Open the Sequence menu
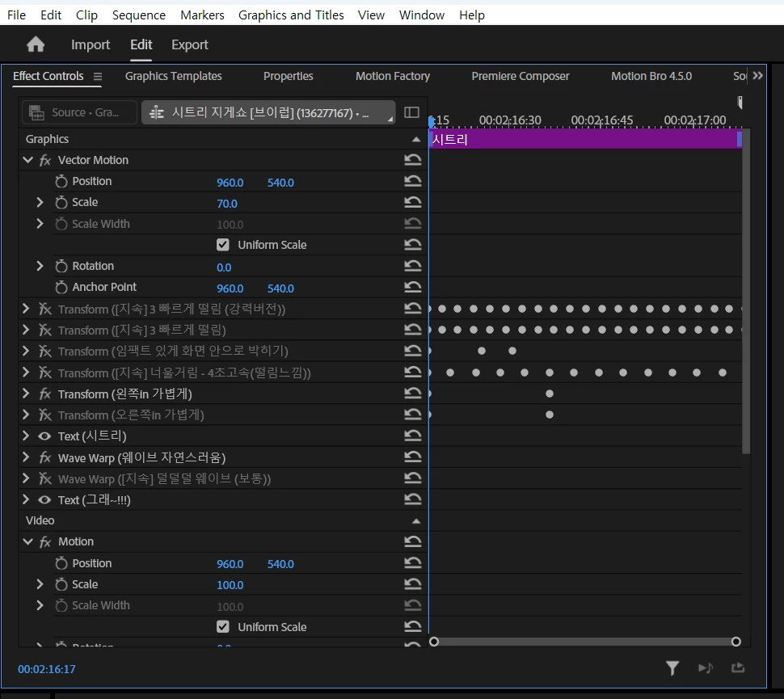The width and height of the screenshot is (784, 699). [x=138, y=15]
